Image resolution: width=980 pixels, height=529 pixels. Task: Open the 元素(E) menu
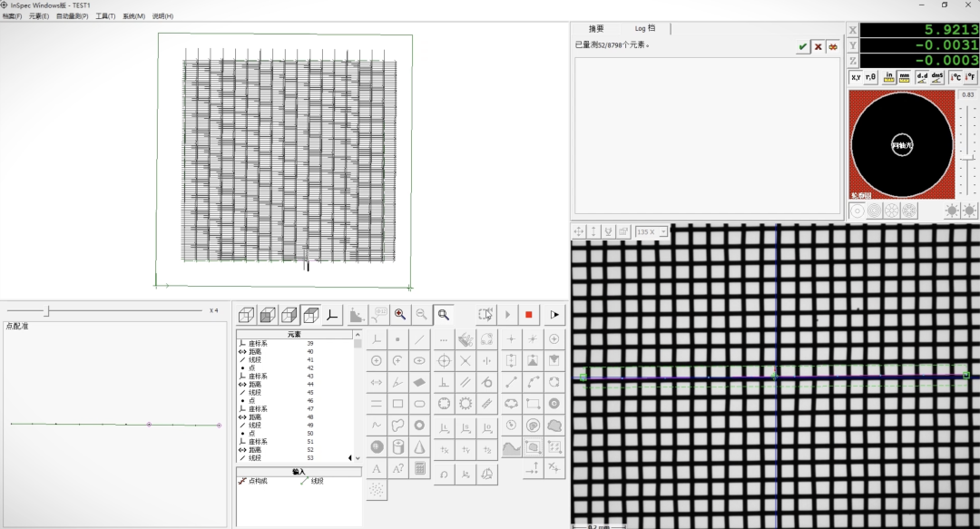[x=38, y=16]
